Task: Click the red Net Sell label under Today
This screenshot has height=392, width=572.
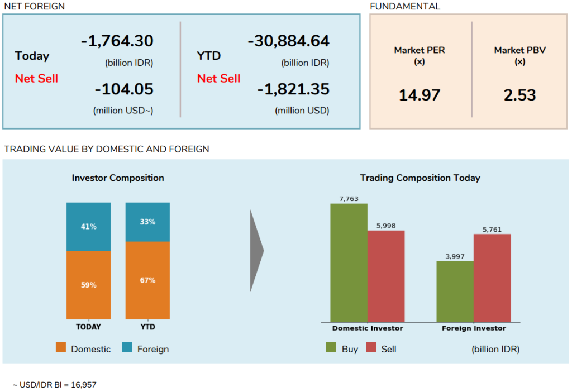Action: point(36,78)
